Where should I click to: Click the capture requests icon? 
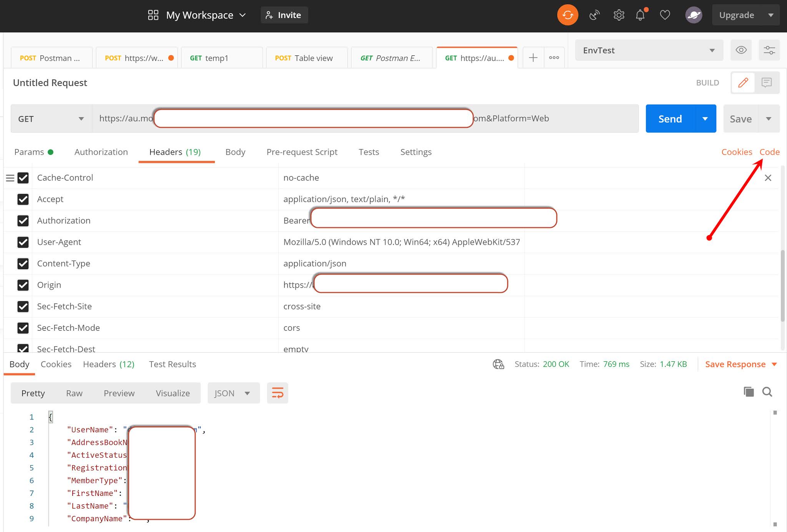click(x=594, y=15)
